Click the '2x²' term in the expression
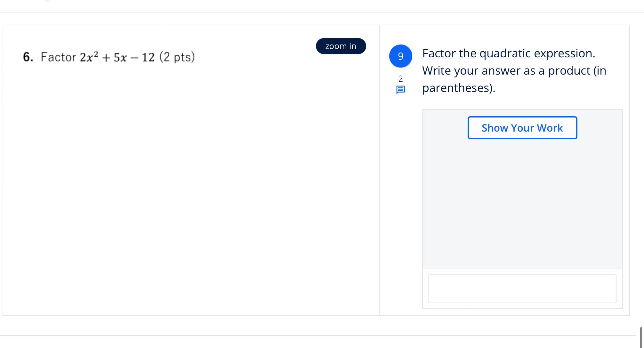This screenshot has width=644, height=348. coord(89,57)
